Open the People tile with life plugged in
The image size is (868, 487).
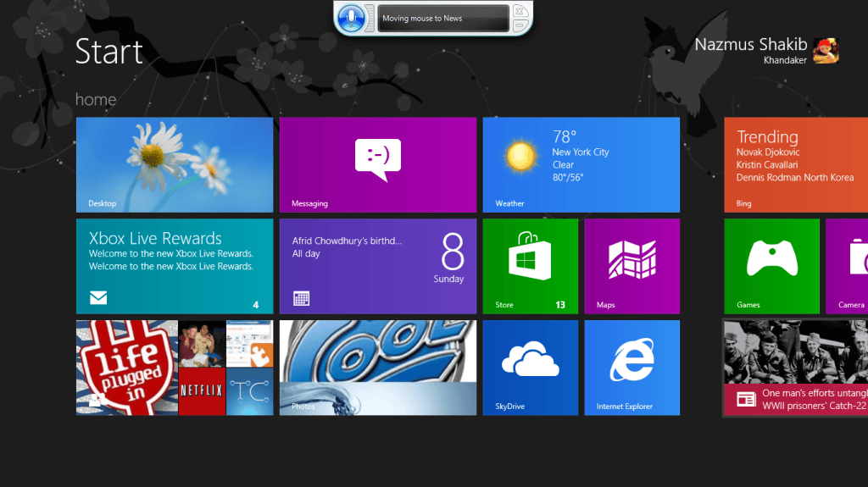175,368
